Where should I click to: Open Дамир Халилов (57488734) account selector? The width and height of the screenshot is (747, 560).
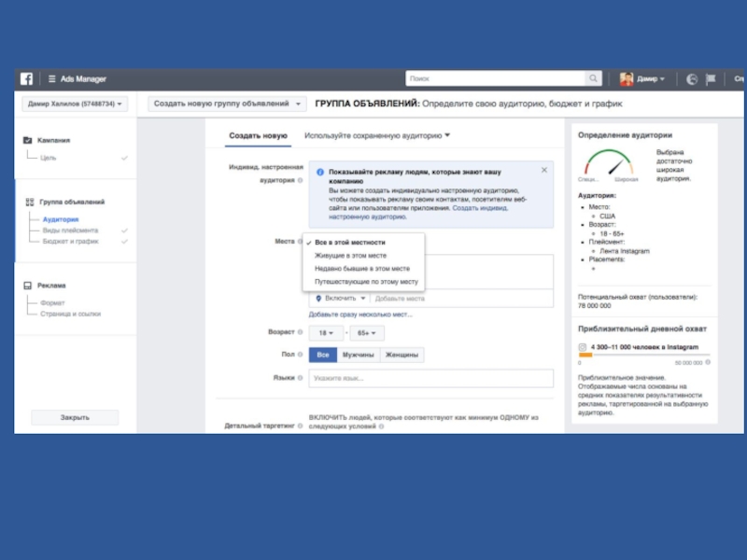pos(75,104)
